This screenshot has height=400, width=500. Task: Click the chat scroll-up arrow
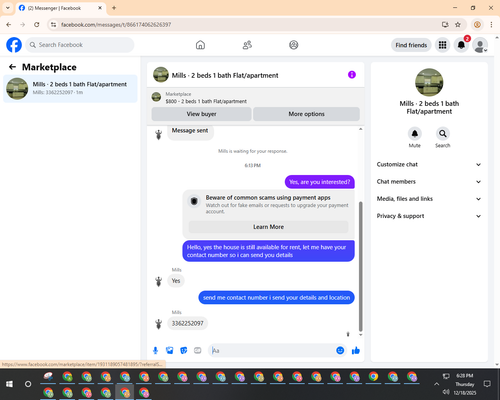[x=360, y=129]
